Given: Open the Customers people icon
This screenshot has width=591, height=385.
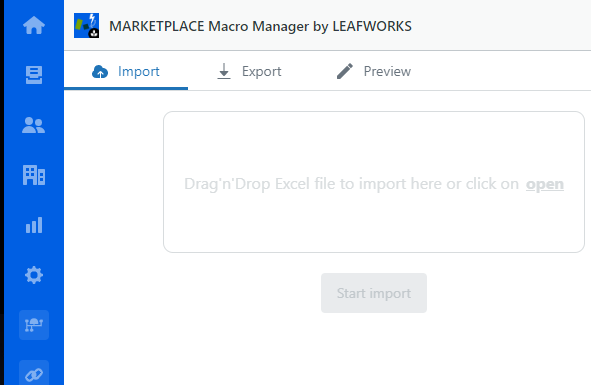Looking at the screenshot, I should 34,125.
